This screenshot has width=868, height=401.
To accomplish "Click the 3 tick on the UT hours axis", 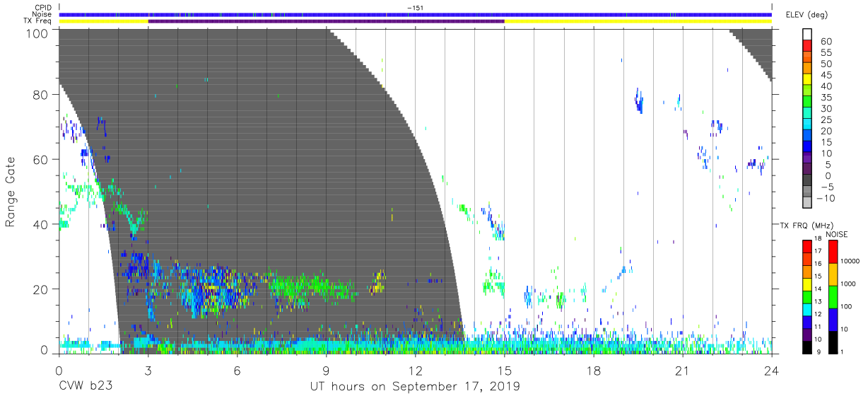I will pyautogui.click(x=148, y=370).
